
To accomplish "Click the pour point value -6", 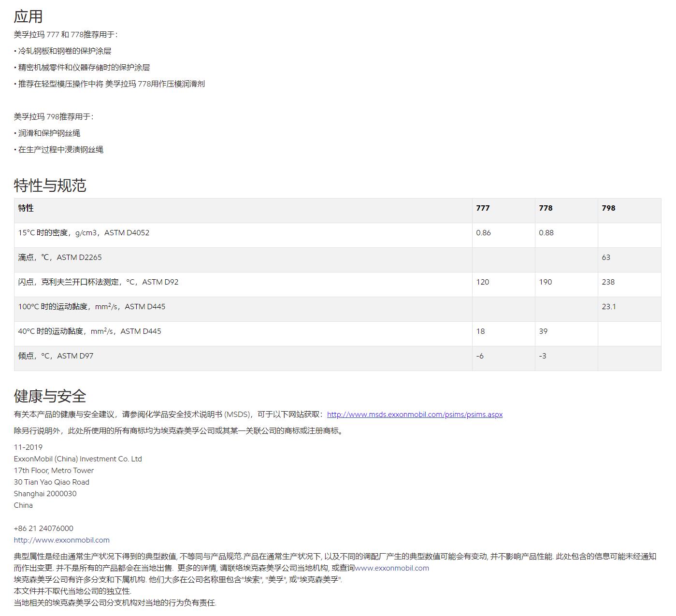I will click(x=480, y=356).
